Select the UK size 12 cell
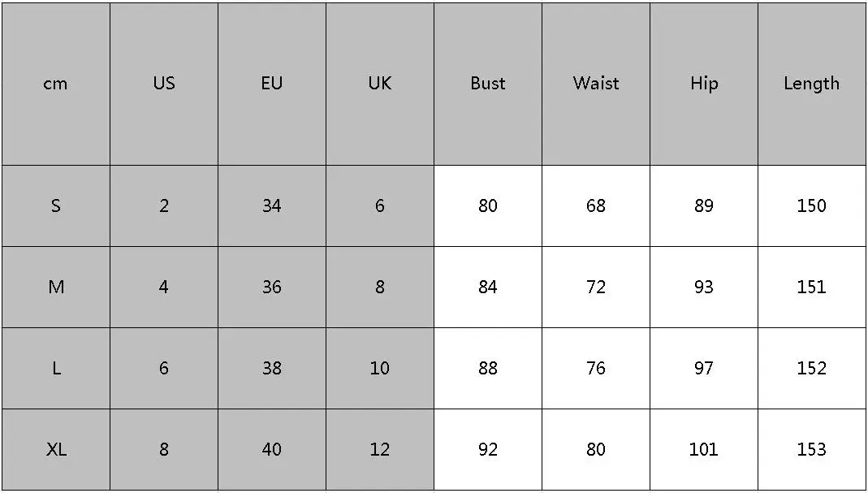Screen dimensions: 868x493 point(380,449)
